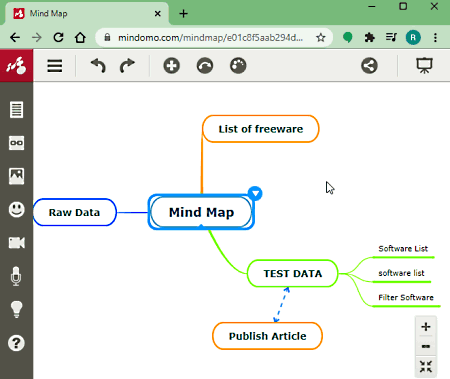Undo the last action
The width and height of the screenshot is (450, 379).
[x=98, y=66]
